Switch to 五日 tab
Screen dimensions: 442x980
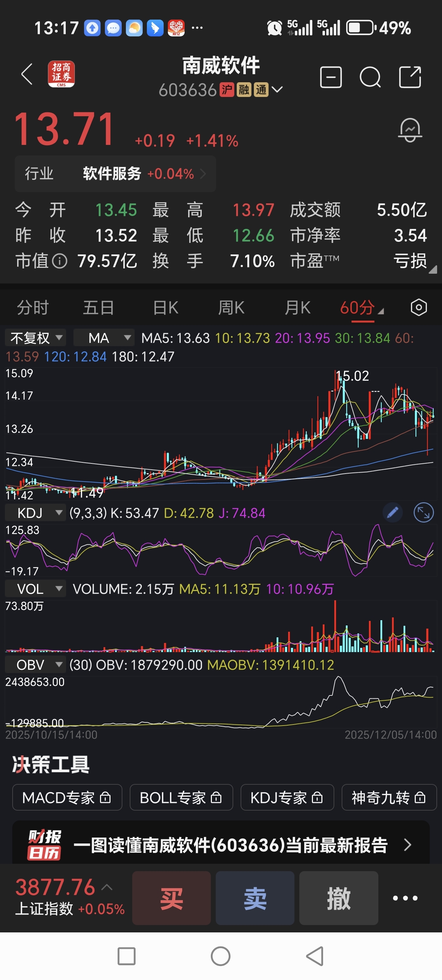tap(98, 307)
